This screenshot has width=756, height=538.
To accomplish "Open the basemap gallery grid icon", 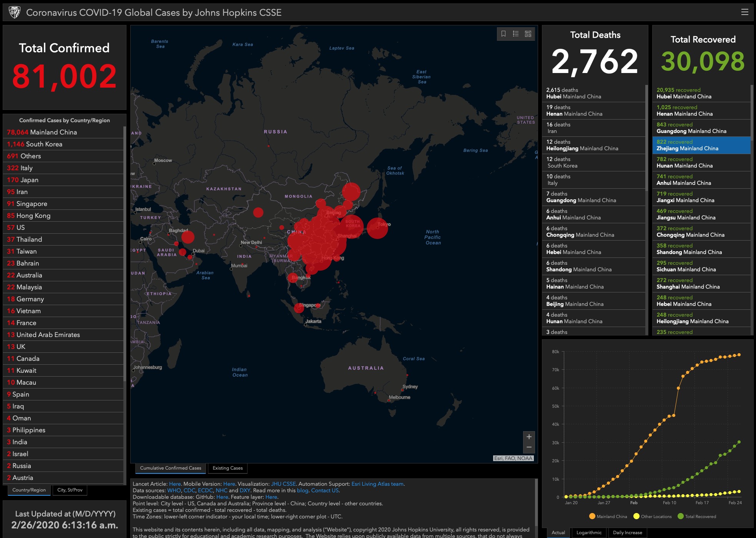I will pos(528,34).
